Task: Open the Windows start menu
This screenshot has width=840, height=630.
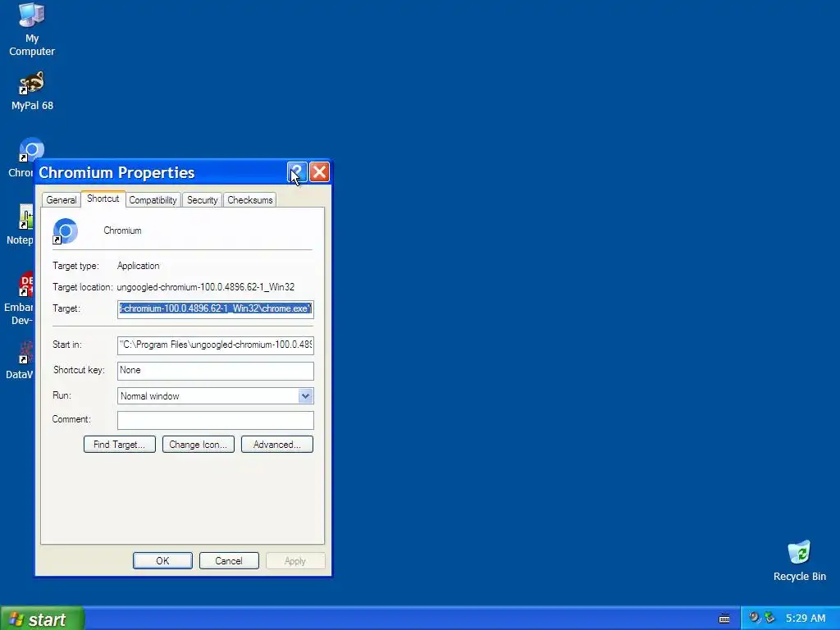Action: pyautogui.click(x=42, y=619)
